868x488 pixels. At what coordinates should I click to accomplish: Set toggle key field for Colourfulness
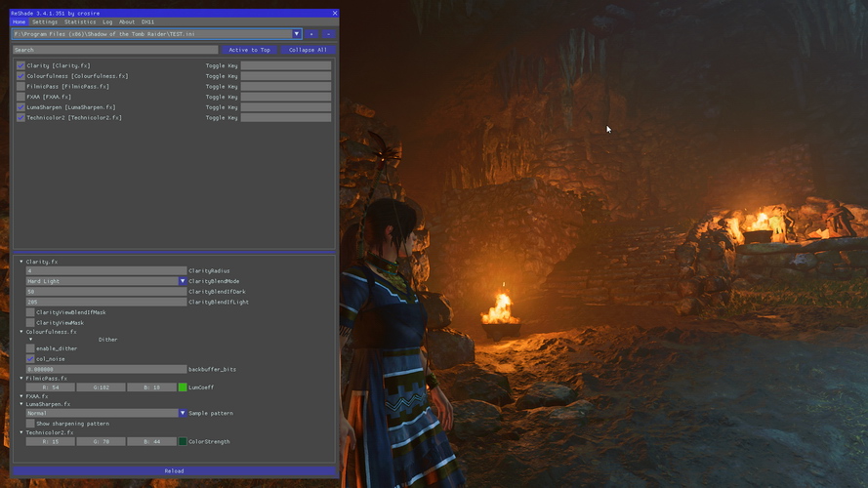coord(286,76)
